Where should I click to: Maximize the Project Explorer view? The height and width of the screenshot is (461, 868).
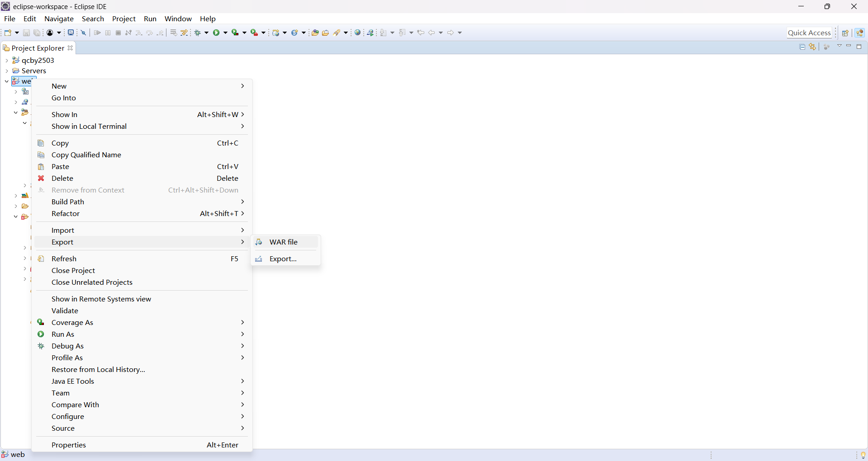[x=859, y=47]
